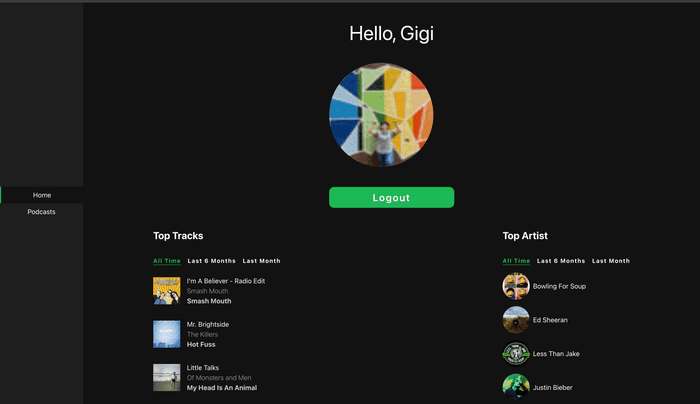This screenshot has width=700, height=404.
Task: Click the Top Artist heading
Action: (x=525, y=236)
